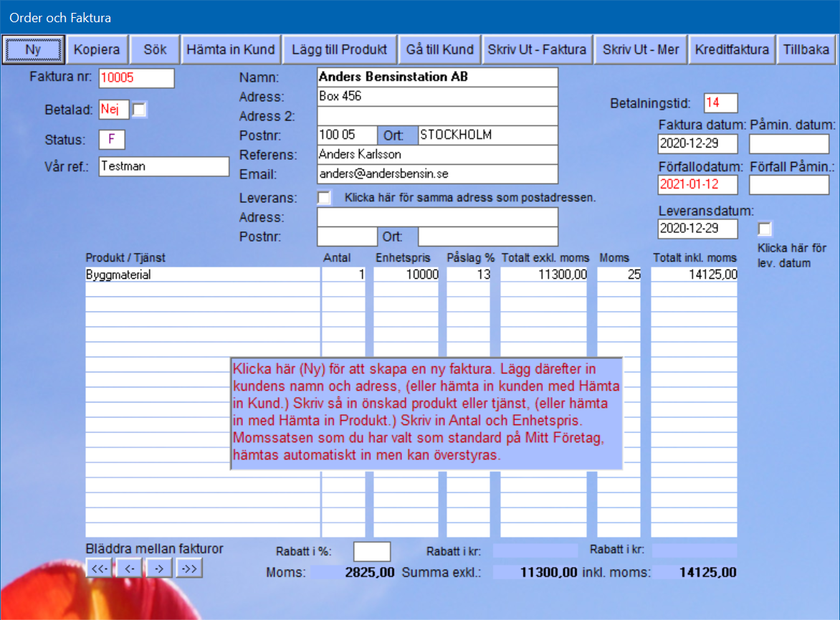Select the Email input field
Image resolution: width=840 pixels, height=620 pixels.
(436, 174)
